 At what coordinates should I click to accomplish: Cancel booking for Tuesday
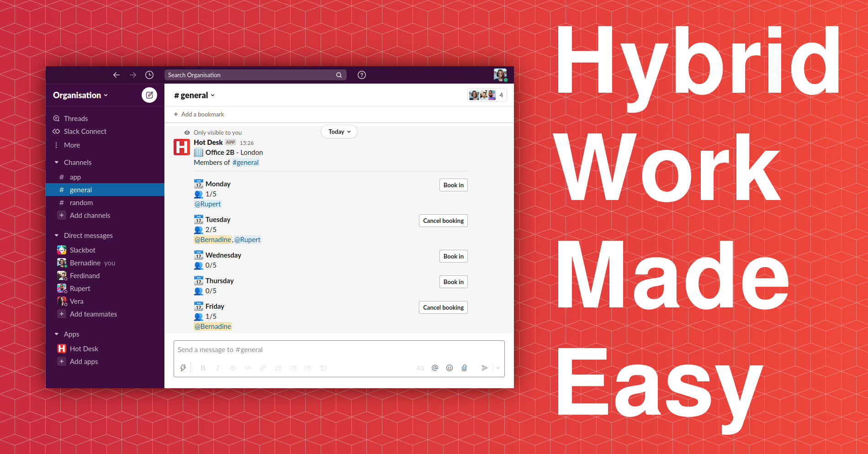(x=443, y=221)
